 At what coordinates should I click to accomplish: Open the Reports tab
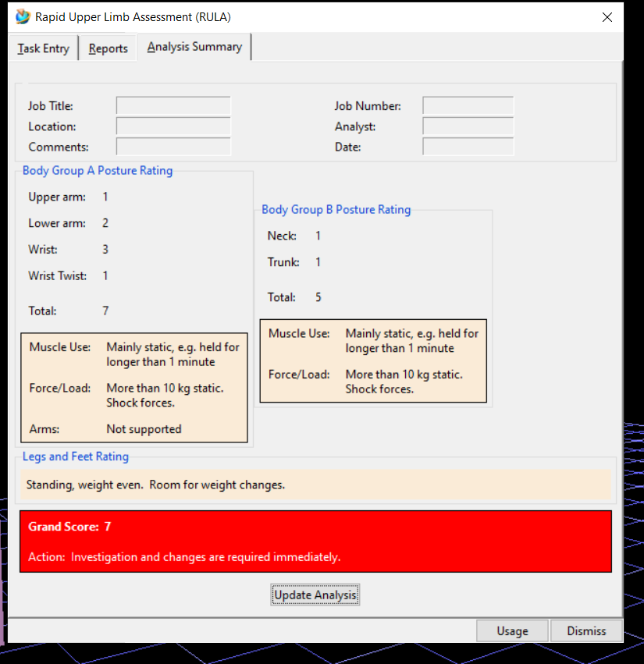coord(108,48)
